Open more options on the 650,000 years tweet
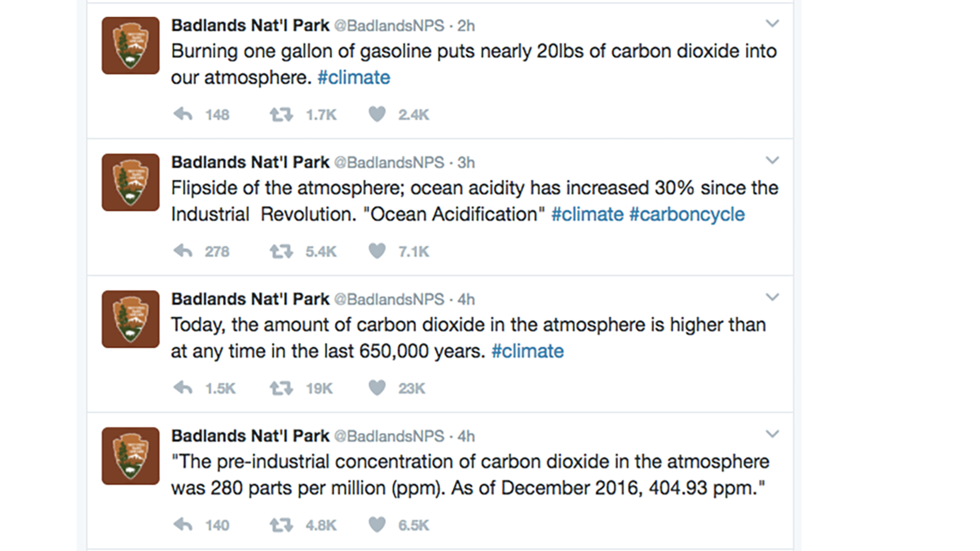The image size is (980, 551). pos(772,297)
